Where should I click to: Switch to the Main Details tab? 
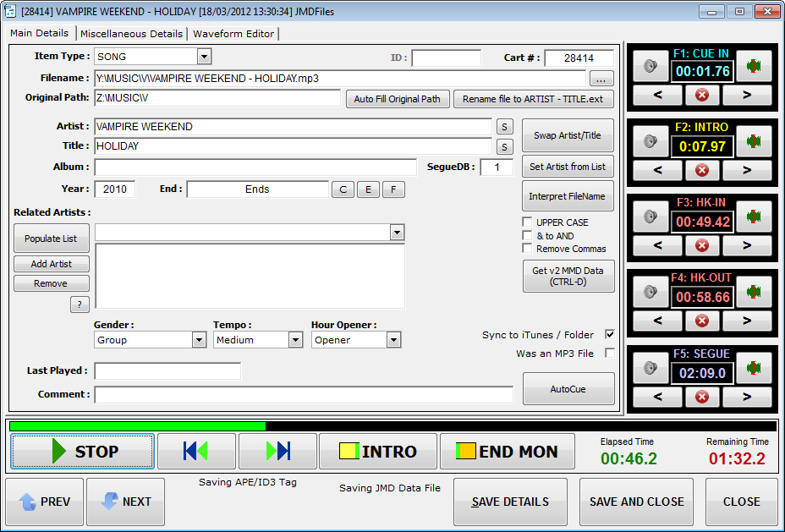[40, 33]
